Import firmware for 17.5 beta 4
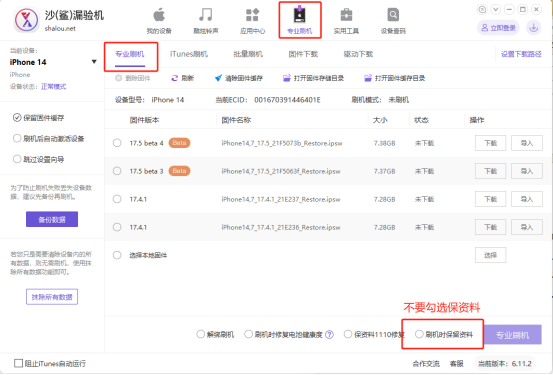This screenshot has width=553, height=375. [527, 143]
